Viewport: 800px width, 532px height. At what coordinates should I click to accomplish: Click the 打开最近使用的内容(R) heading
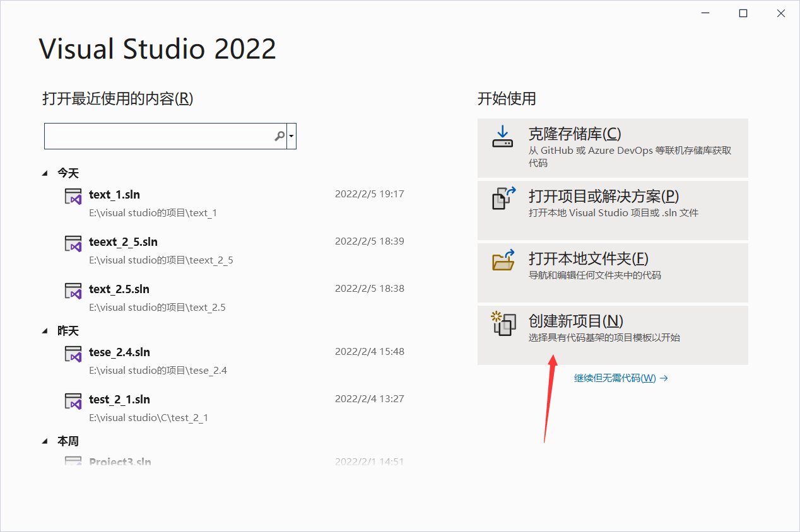click(x=117, y=99)
